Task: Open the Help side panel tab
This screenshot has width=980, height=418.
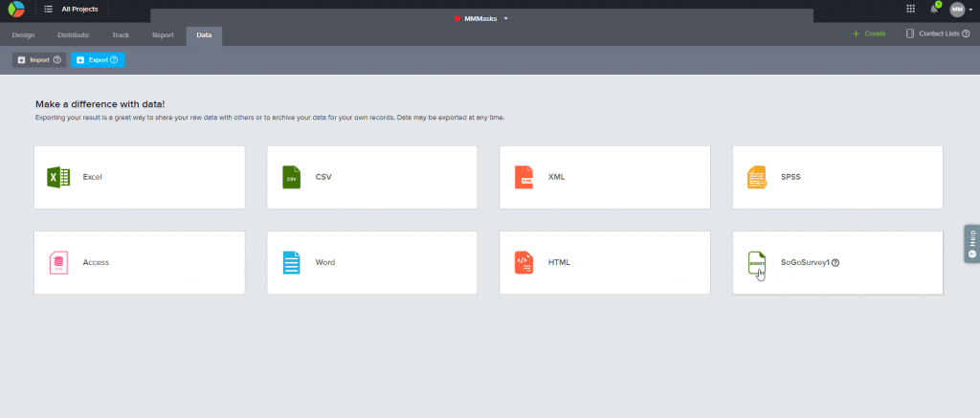Action: [x=971, y=245]
